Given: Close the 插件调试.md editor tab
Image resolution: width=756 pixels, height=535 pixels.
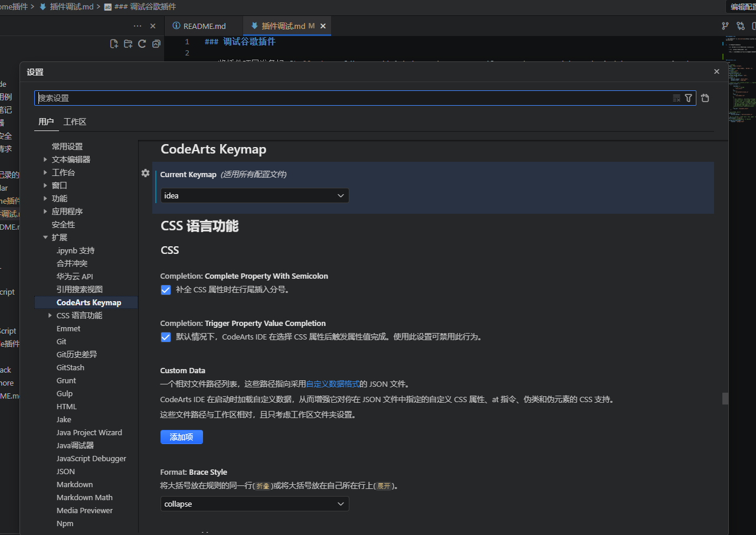Looking at the screenshot, I should [x=323, y=26].
